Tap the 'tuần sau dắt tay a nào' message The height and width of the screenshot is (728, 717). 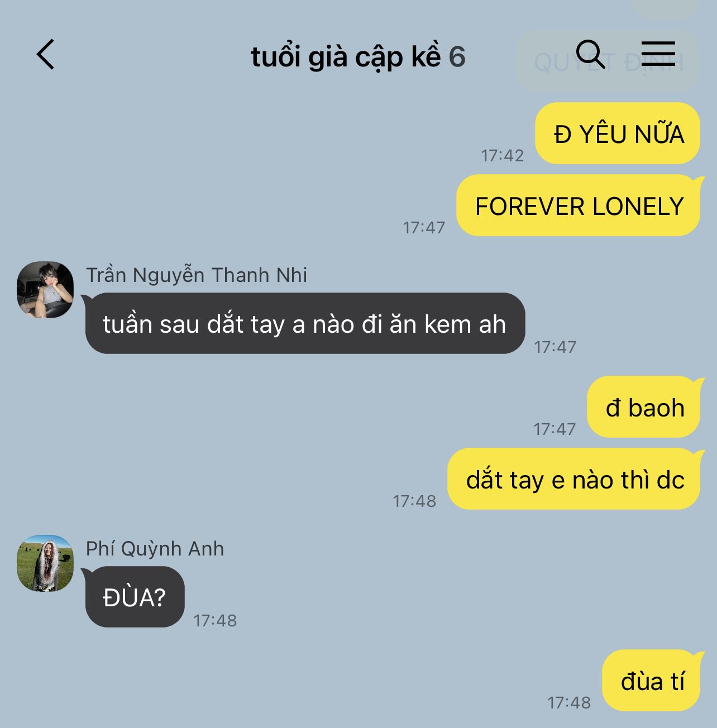tap(305, 323)
